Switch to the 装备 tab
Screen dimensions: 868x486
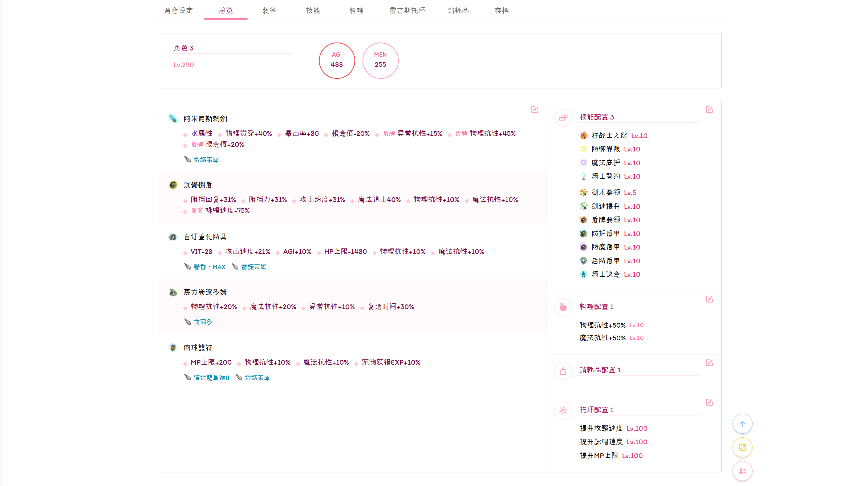(269, 11)
